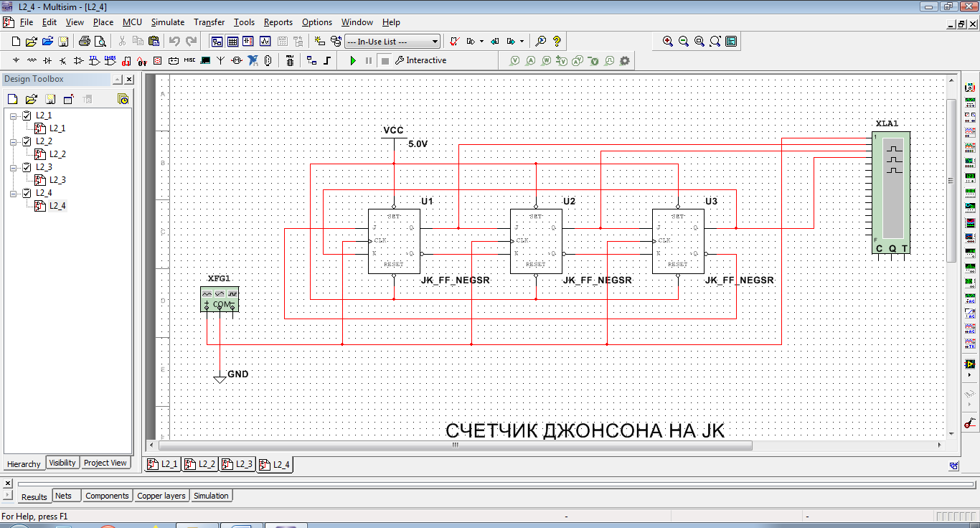This screenshot has height=528, width=980.
Task: Toggle the L2_3 design checkbox
Action: coord(27,167)
